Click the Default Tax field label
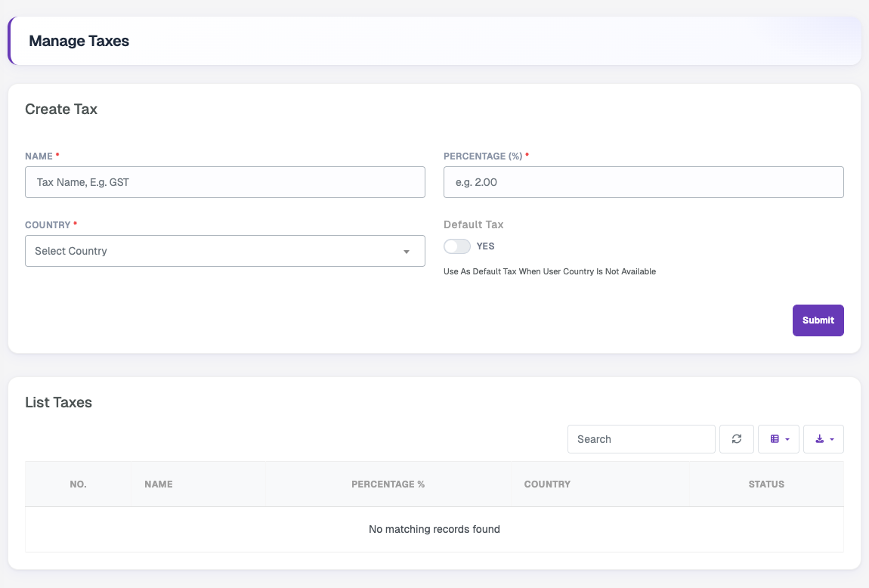 click(473, 224)
